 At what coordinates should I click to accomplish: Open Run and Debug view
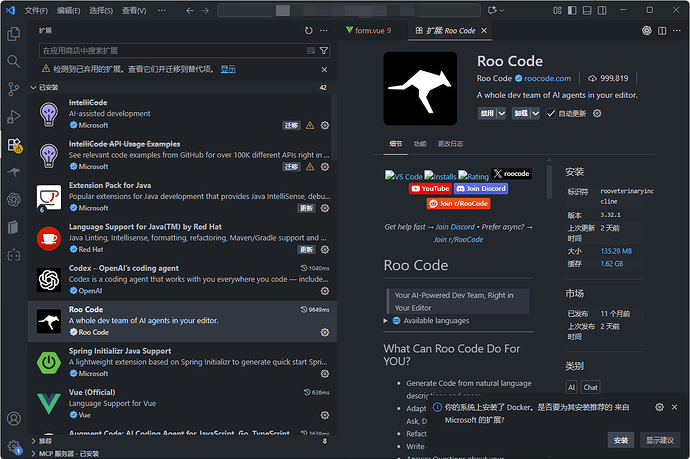tap(14, 117)
